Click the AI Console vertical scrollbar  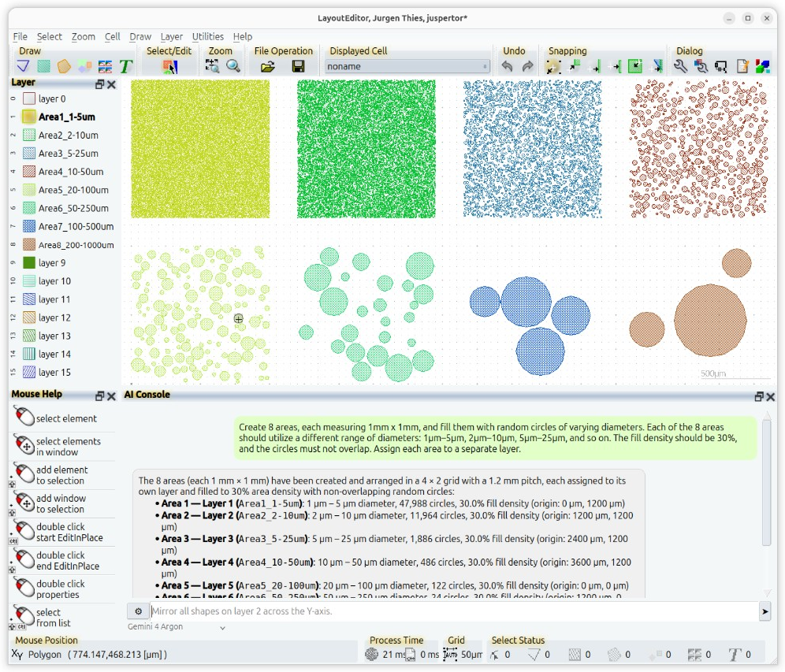point(766,505)
